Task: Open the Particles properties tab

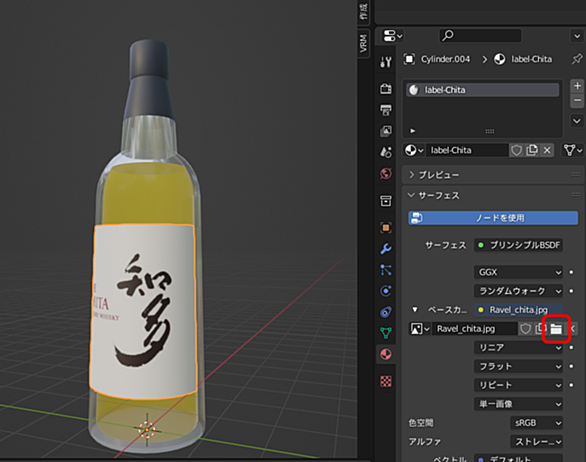Action: coord(386,270)
